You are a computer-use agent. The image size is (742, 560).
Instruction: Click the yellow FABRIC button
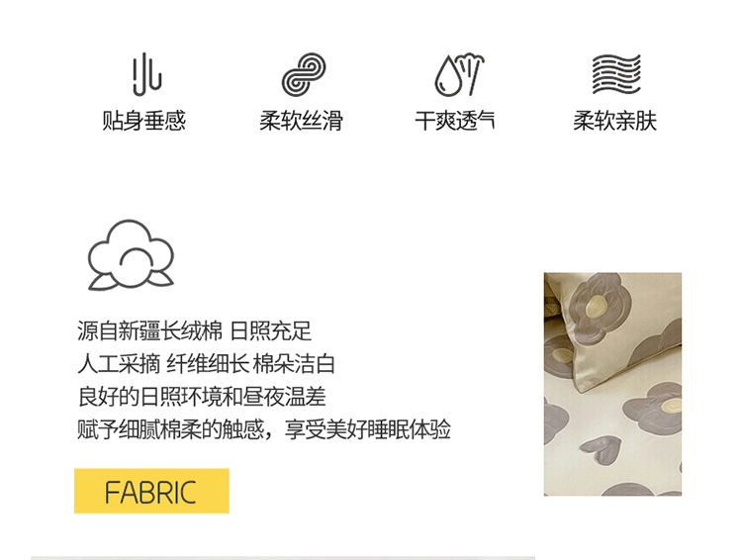pyautogui.click(x=151, y=491)
